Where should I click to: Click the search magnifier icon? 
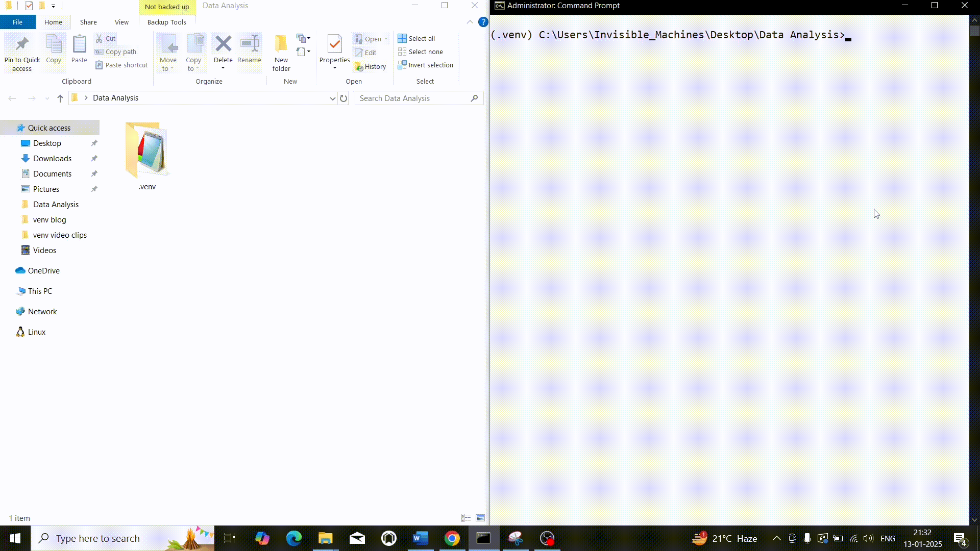click(x=474, y=98)
